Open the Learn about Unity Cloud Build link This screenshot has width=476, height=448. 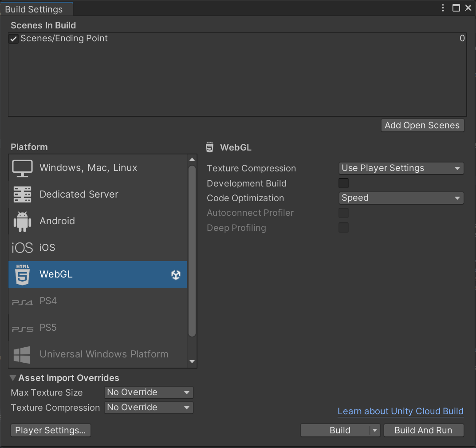coord(401,411)
